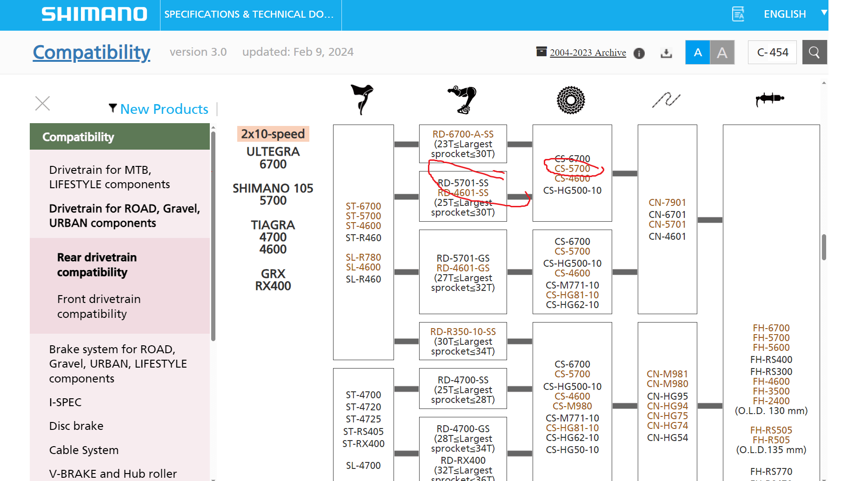Screen dimensions: 868x481
Task: Open the CS-HG81-10 cassette link in second cassette box
Action: click(x=572, y=295)
